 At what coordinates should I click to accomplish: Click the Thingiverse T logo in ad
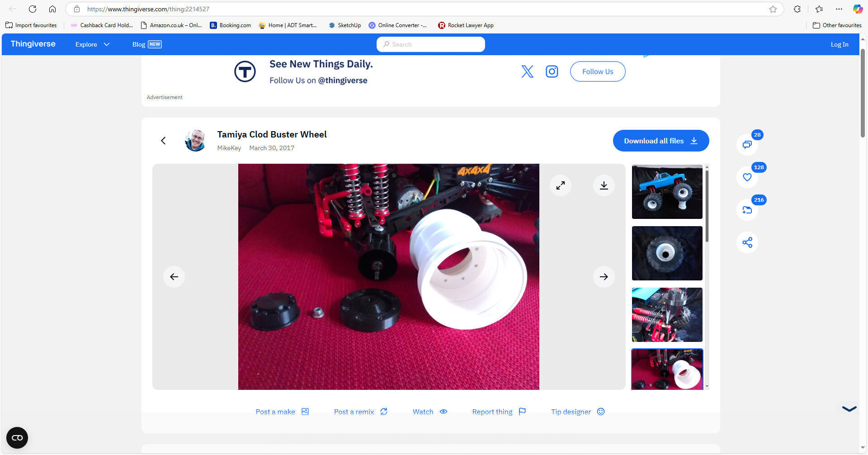tap(245, 71)
